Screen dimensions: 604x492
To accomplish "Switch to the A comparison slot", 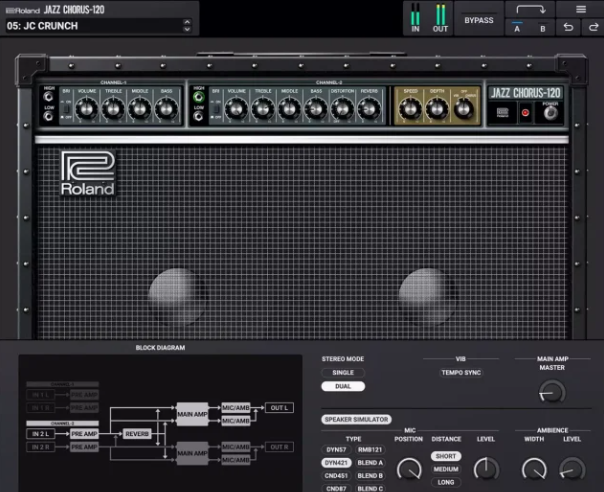I will click(517, 28).
